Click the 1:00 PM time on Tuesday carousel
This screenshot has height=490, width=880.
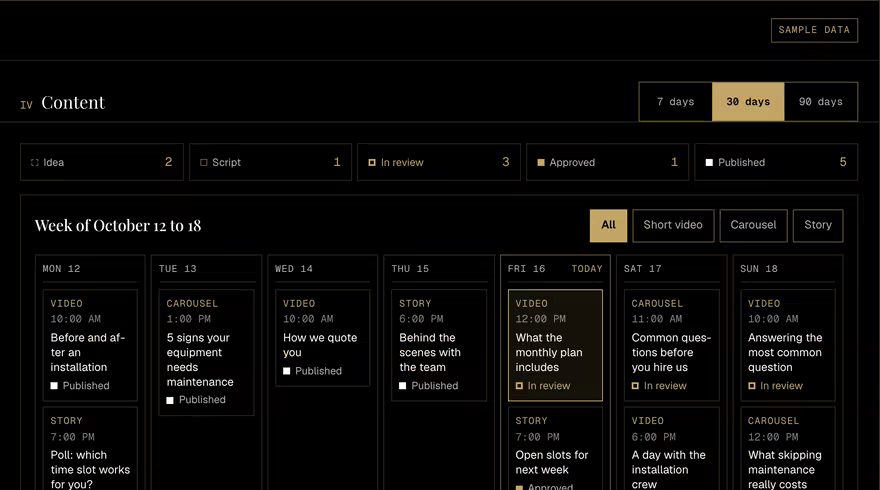(x=189, y=319)
